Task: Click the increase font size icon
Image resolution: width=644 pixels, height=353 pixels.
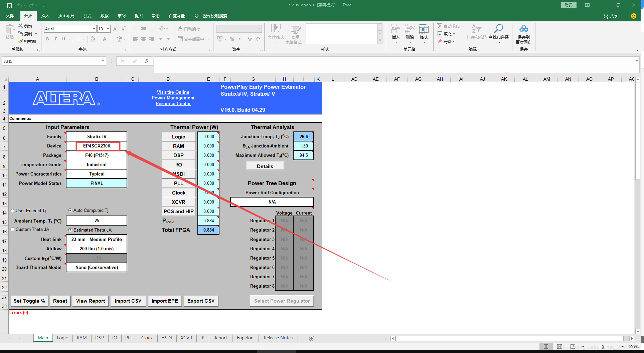Action: coord(115,29)
